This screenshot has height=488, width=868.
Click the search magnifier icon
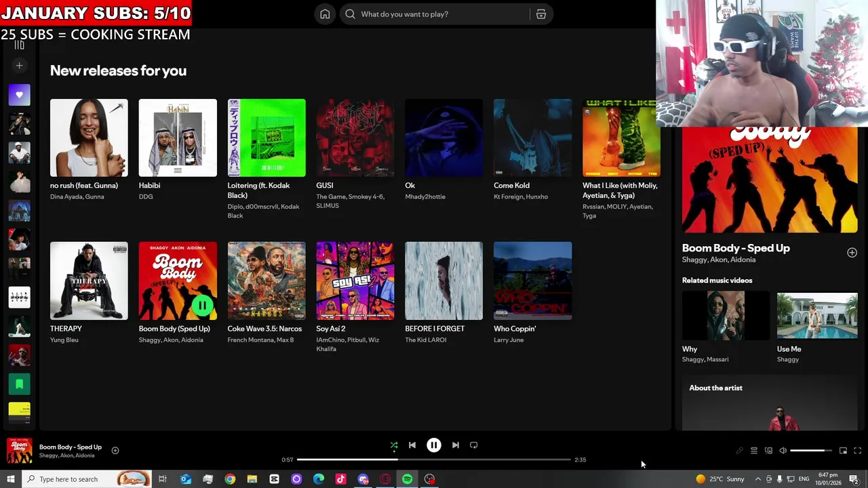pyautogui.click(x=350, y=14)
